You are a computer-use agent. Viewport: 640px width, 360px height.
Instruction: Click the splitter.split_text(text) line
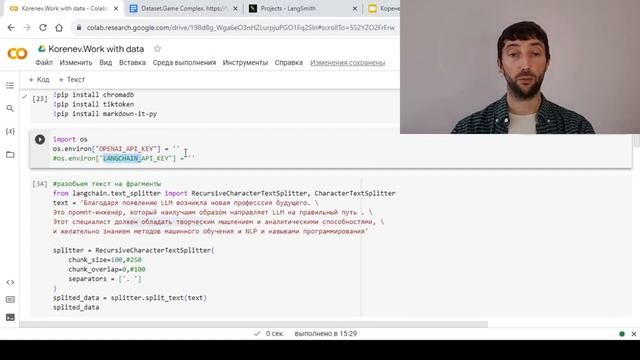click(x=130, y=298)
